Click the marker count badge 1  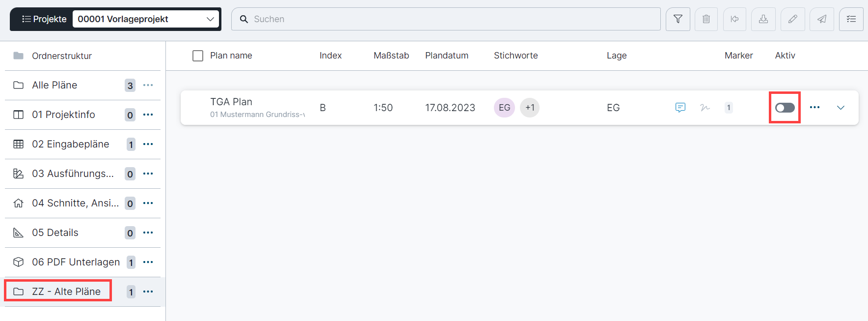[x=729, y=108]
